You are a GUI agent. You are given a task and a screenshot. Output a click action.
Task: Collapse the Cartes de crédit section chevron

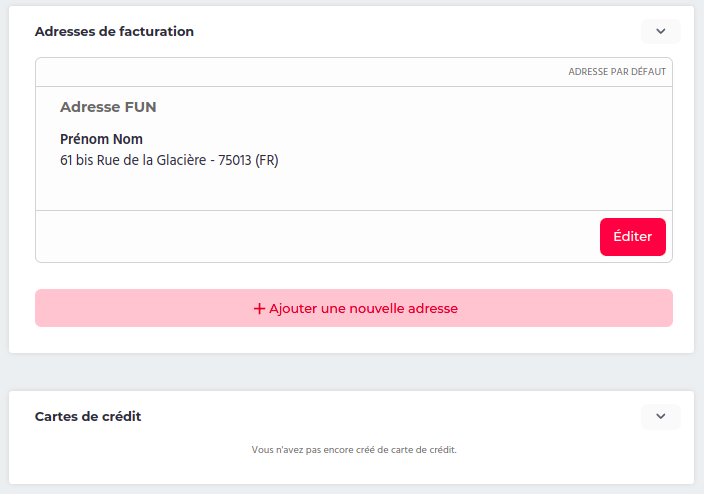660,416
